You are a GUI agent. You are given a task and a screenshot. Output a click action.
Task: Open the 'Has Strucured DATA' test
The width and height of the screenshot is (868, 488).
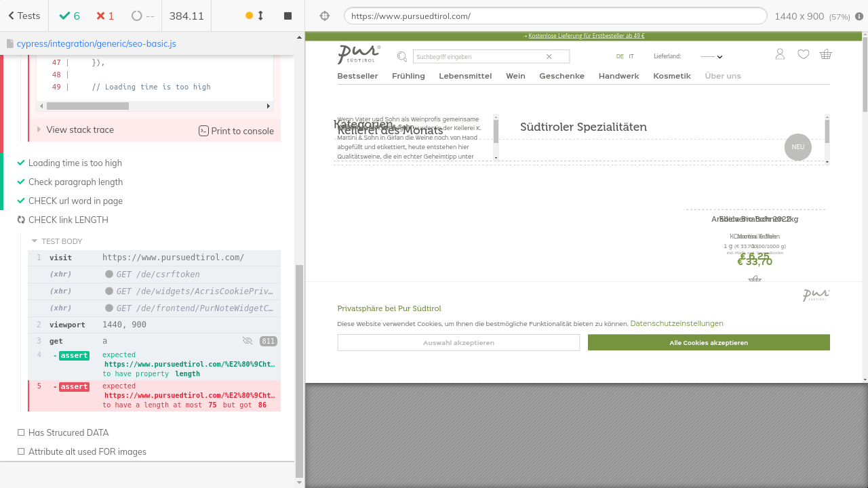coord(68,432)
